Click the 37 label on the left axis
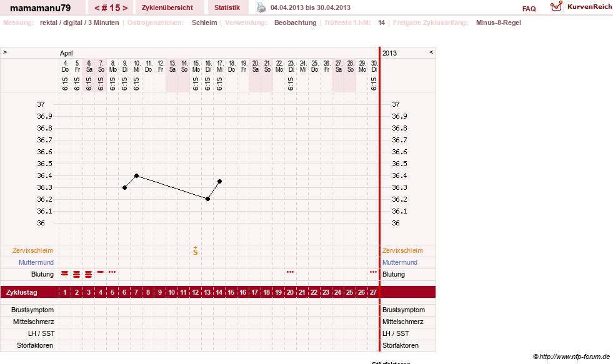 coord(41,104)
